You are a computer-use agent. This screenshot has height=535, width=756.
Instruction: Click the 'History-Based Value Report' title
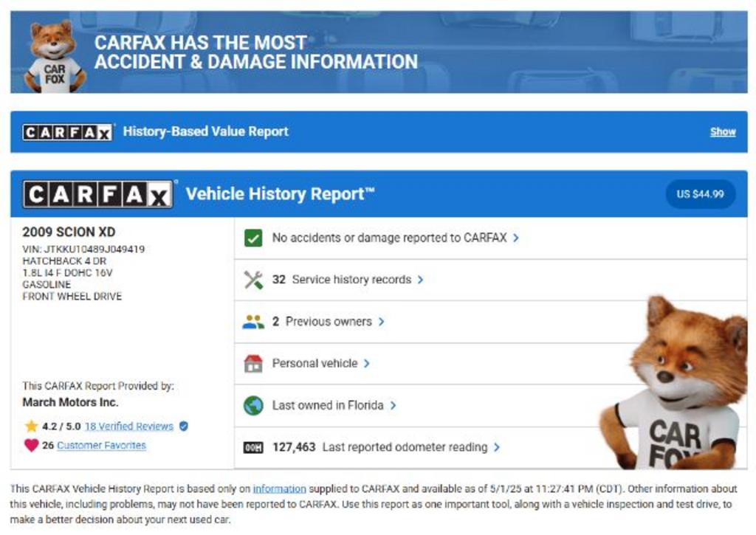205,131
